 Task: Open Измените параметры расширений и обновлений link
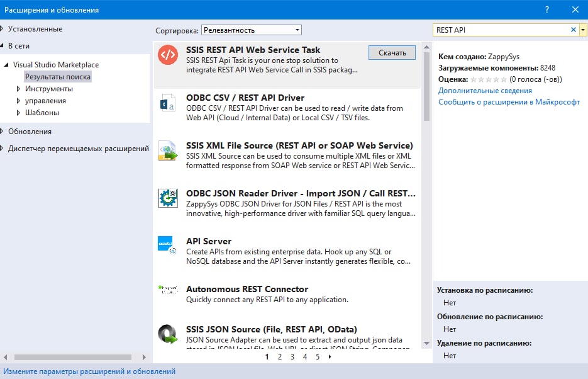(x=89, y=371)
